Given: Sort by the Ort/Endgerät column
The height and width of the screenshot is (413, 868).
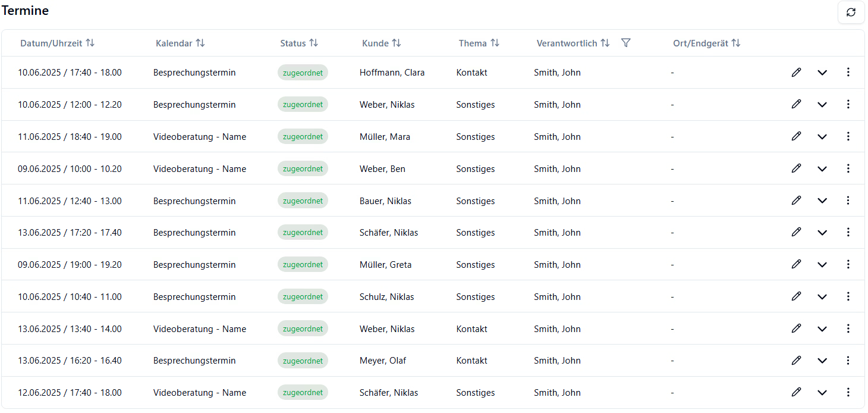Looking at the screenshot, I should [735, 43].
